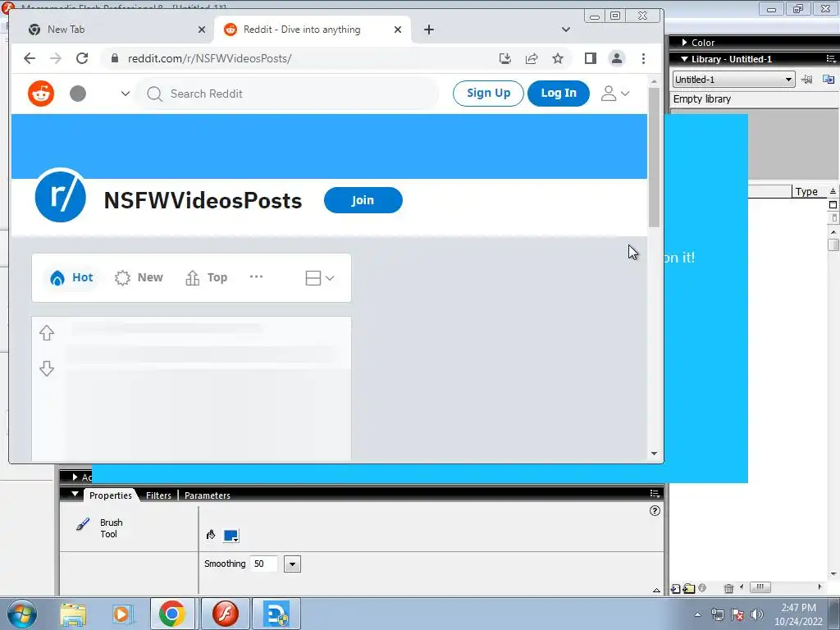Click the share page icon in Chrome
Screen dimensions: 840x630
pos(532,58)
